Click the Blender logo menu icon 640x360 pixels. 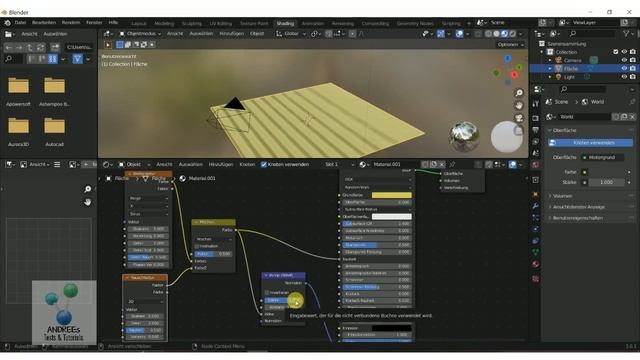point(7,23)
